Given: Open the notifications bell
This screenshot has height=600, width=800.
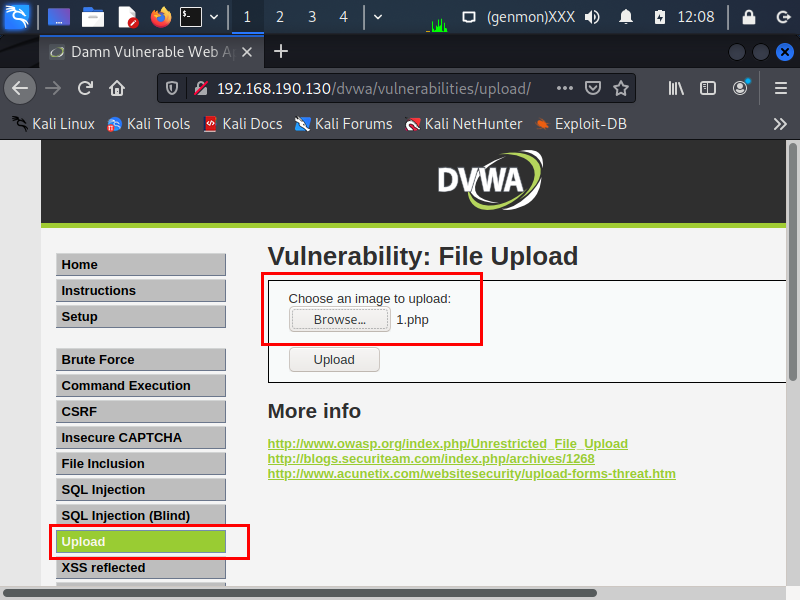Looking at the screenshot, I should coord(626,17).
